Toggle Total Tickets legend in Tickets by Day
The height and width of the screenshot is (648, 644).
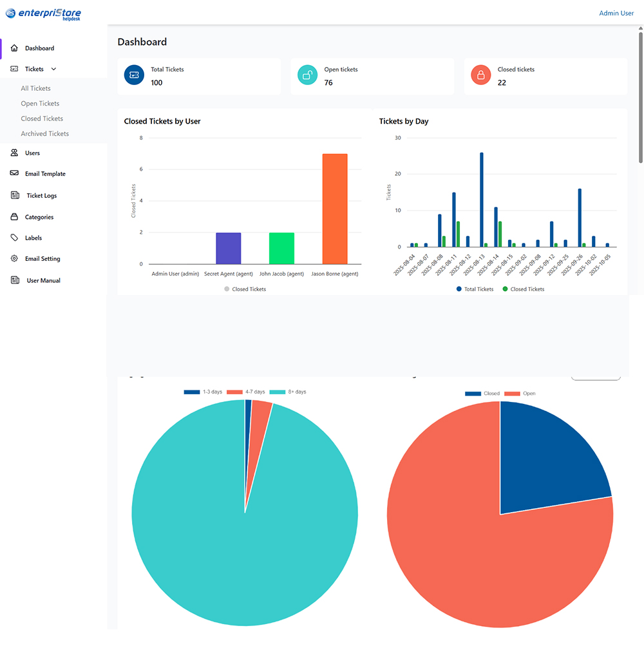click(475, 289)
